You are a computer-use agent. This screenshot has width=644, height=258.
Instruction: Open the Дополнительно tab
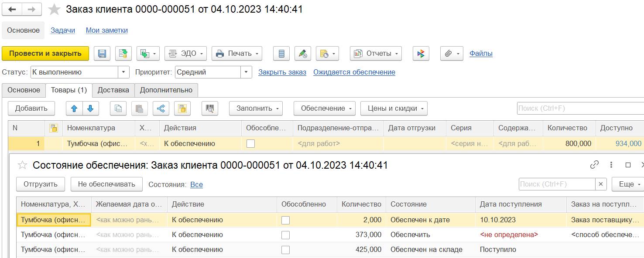click(166, 90)
